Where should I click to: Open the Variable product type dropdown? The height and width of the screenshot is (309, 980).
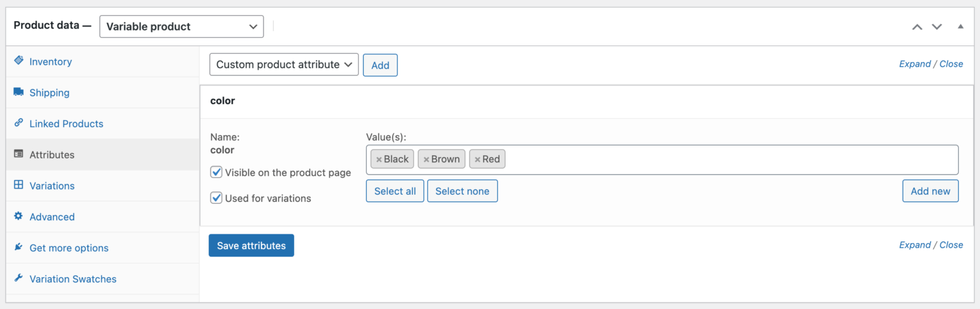pyautogui.click(x=181, y=26)
